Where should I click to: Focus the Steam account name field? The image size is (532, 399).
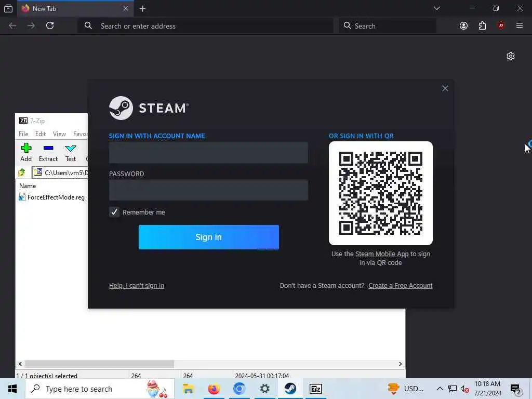pos(208,153)
